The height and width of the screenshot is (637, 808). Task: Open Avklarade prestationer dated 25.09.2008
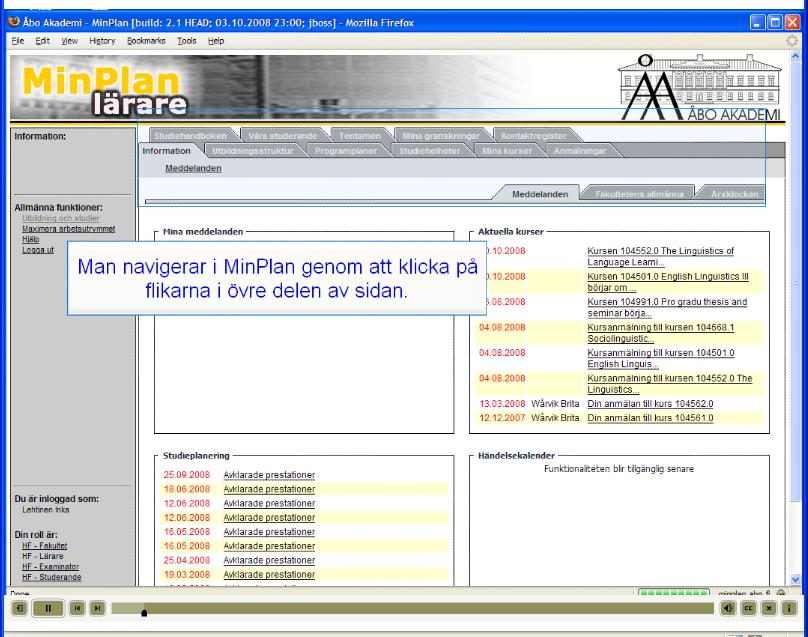tap(269, 475)
